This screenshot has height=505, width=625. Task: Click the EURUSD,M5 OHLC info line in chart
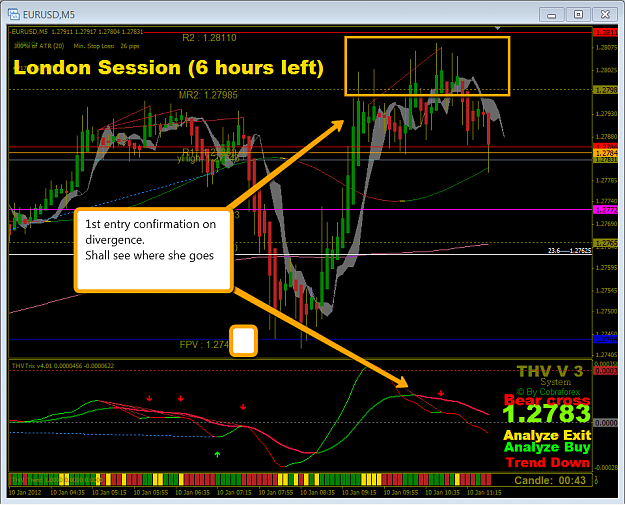(x=77, y=31)
